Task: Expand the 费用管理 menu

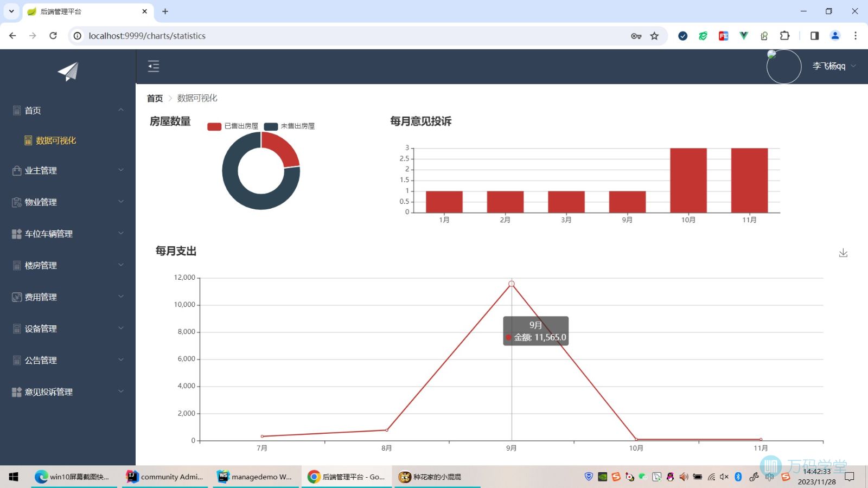Action: (68, 297)
